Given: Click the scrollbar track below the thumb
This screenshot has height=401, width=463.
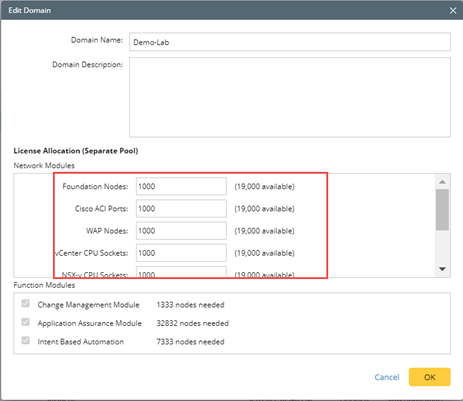Looking at the screenshot, I should [442, 246].
